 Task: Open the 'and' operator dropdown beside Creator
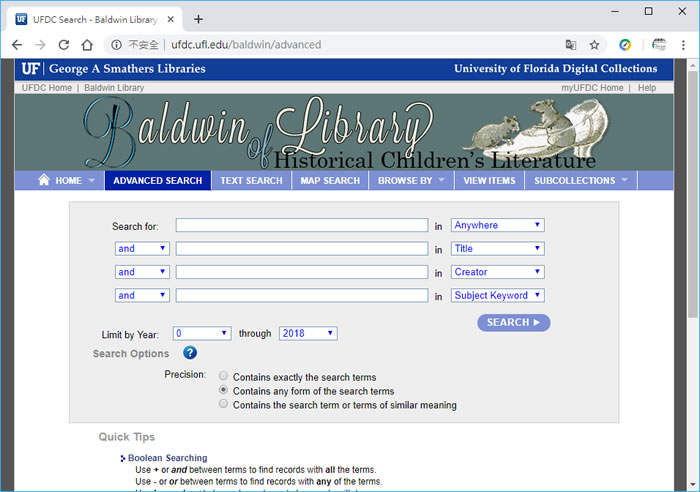coord(142,272)
